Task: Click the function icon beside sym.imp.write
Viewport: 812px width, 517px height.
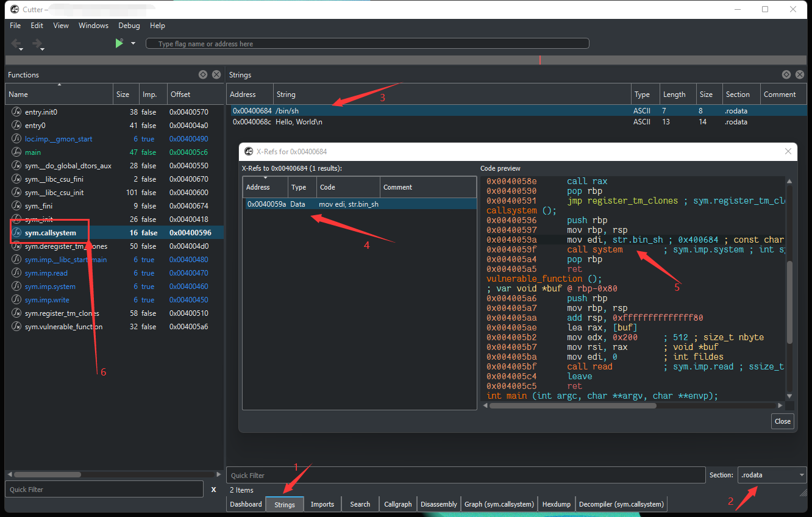Action: click(x=16, y=300)
